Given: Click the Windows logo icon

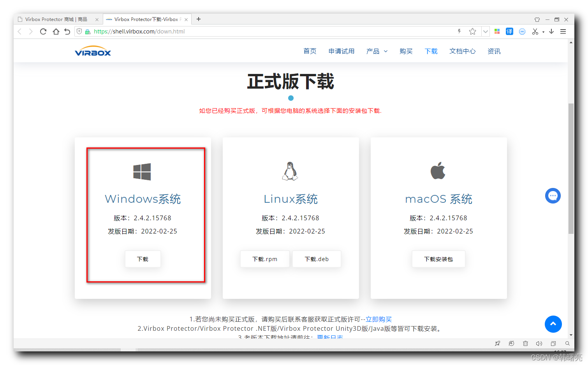Looking at the screenshot, I should (x=142, y=172).
